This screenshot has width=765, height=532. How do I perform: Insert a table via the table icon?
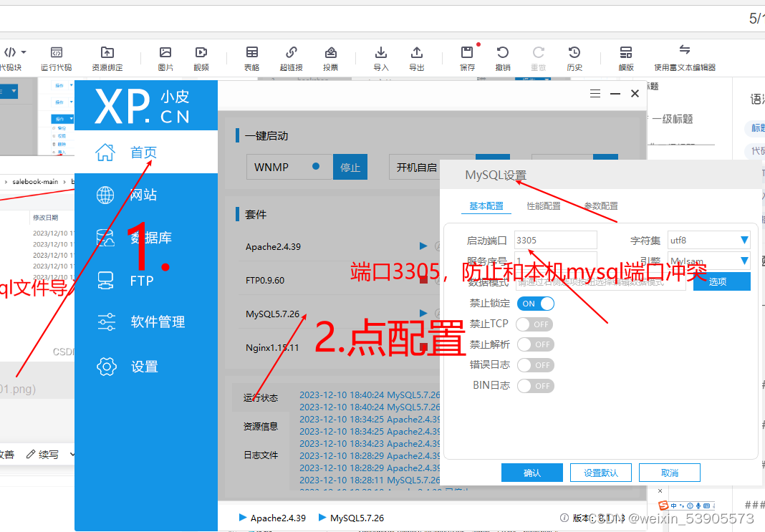pos(251,52)
